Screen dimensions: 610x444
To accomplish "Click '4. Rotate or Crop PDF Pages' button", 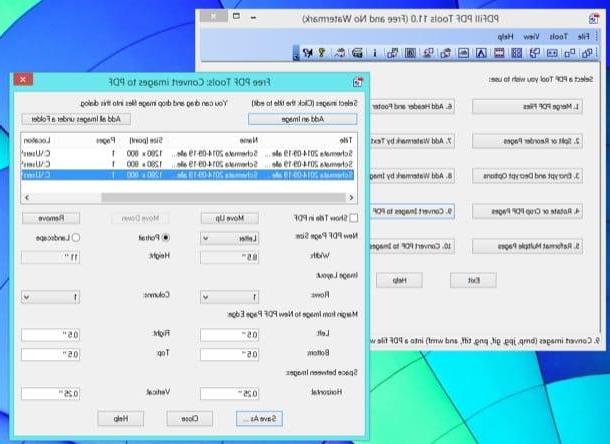I will (528, 211).
